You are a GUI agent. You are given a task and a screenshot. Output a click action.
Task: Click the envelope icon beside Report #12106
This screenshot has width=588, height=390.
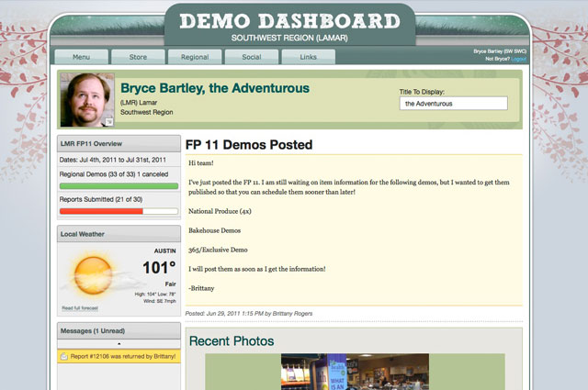[x=64, y=356]
